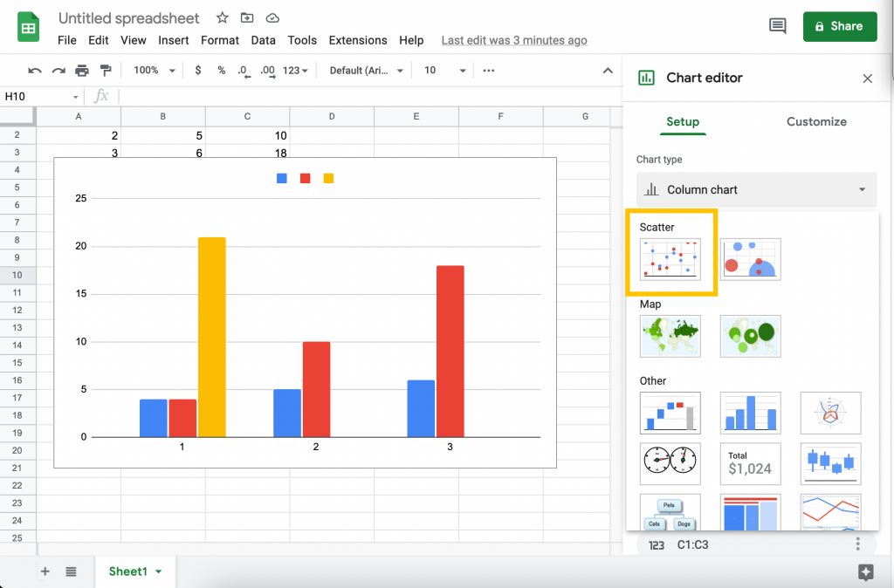Open the Extensions menu
The width and height of the screenshot is (894, 588).
coord(358,40)
